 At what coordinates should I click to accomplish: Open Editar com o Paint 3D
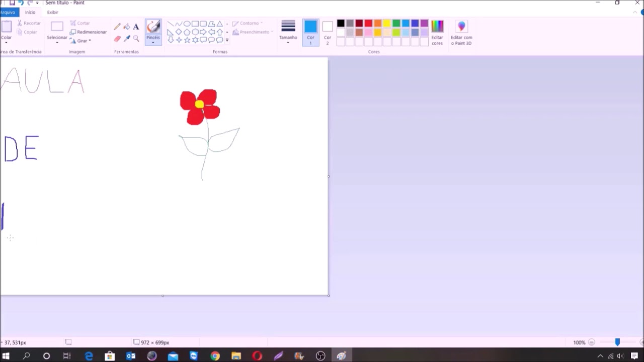pyautogui.click(x=461, y=33)
